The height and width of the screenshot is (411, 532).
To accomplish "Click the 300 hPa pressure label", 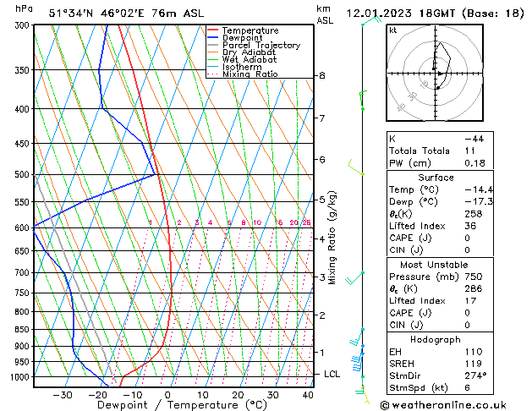I will [x=24, y=25].
